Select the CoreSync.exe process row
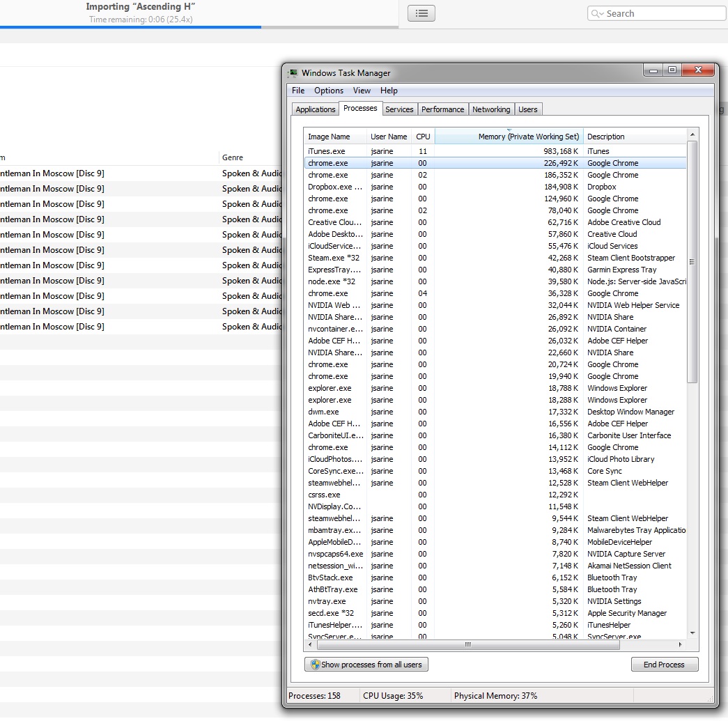Screen dimensions: 728x721 point(495,471)
